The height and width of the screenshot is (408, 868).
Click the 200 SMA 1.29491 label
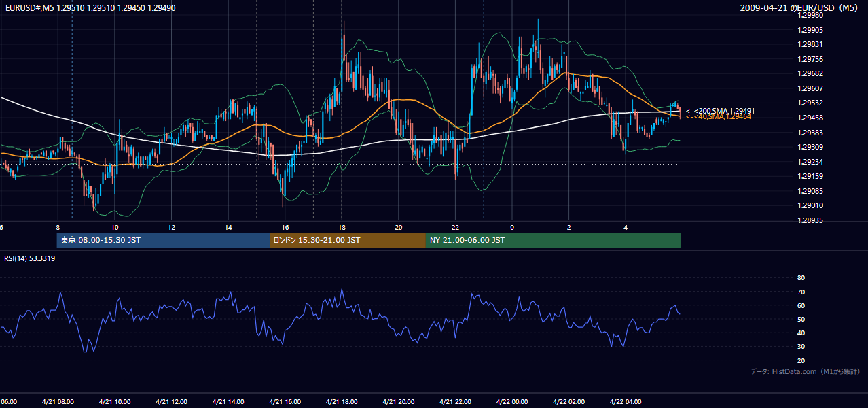pos(720,110)
